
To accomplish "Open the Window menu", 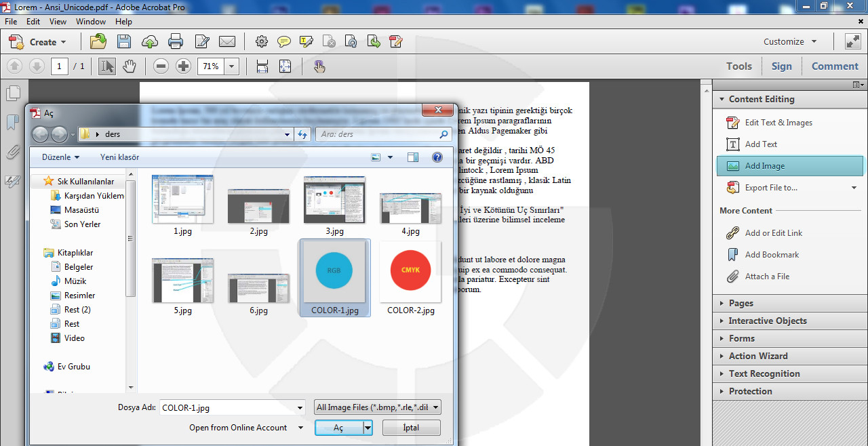I will point(91,22).
